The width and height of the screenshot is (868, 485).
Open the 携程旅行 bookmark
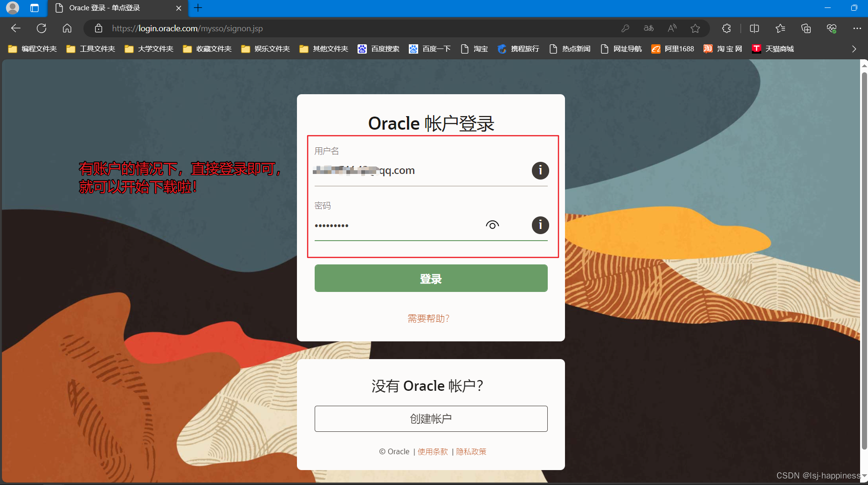518,49
